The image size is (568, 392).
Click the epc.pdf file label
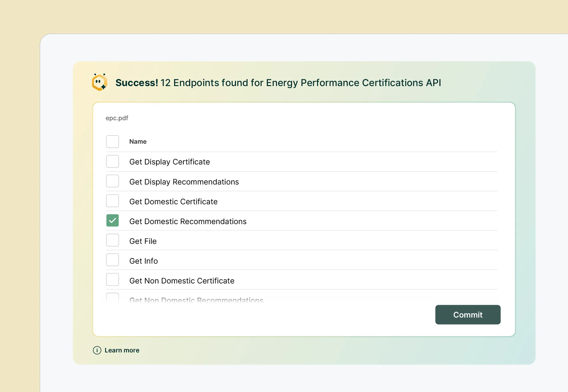coord(117,118)
